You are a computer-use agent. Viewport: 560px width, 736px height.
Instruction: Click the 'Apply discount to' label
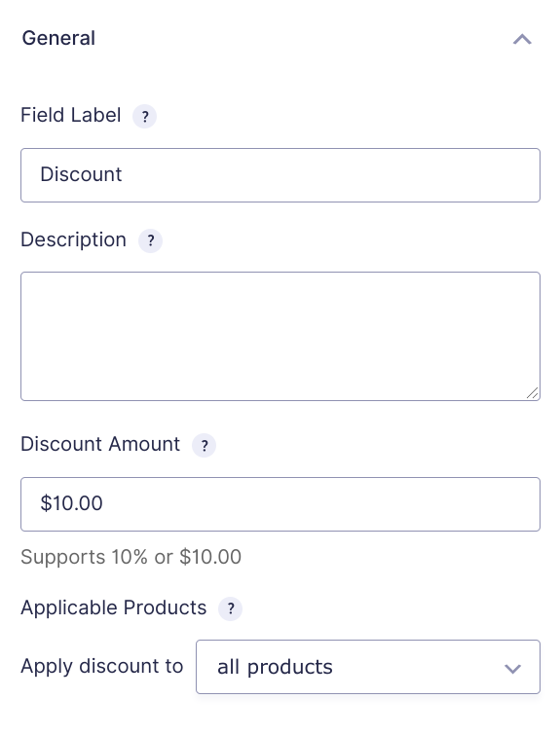coord(102,667)
